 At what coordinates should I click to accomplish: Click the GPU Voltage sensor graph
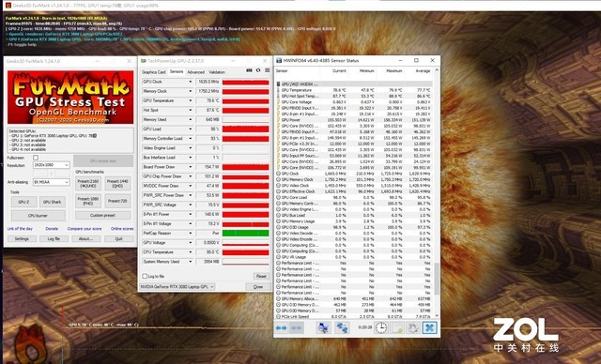[x=246, y=243]
